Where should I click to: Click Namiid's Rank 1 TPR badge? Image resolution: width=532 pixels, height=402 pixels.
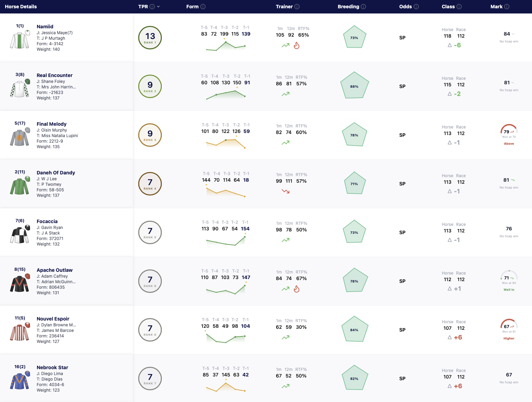point(150,38)
